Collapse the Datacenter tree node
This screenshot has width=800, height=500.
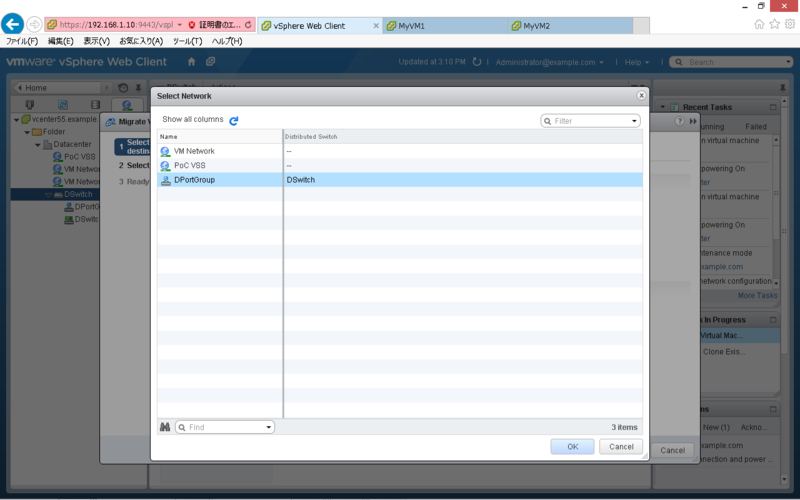click(x=38, y=145)
